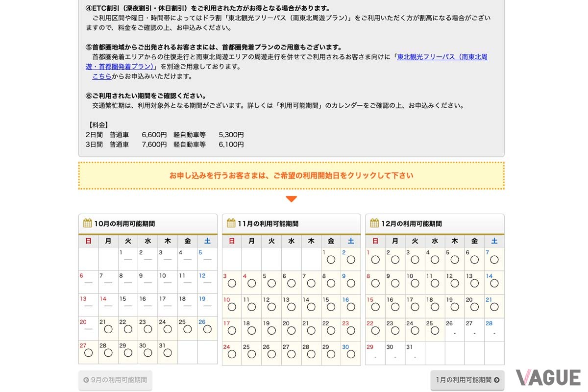Choose December 12 start date
The image size is (588, 392).
(454, 283)
